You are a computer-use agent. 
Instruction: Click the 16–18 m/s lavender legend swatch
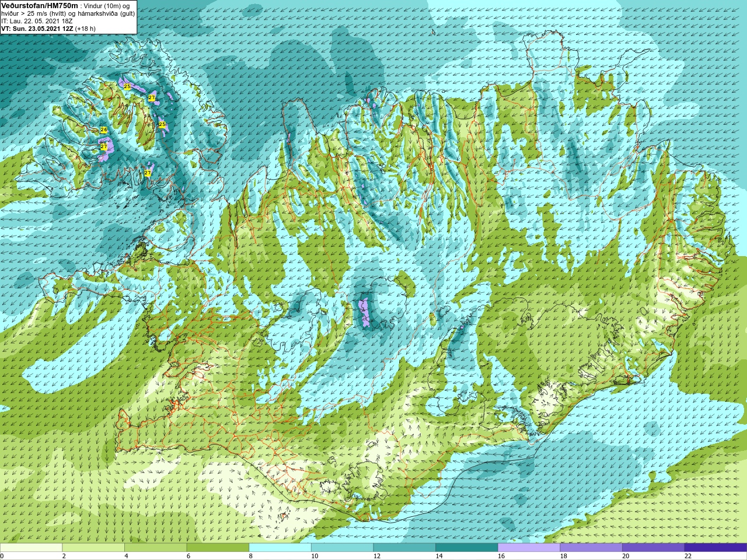529,548
